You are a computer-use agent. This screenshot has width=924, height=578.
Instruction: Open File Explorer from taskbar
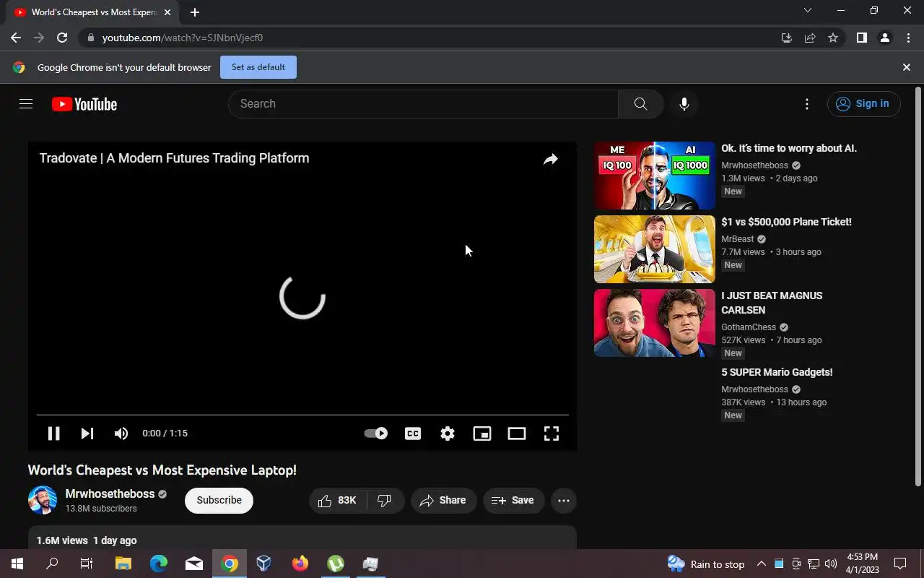123,564
